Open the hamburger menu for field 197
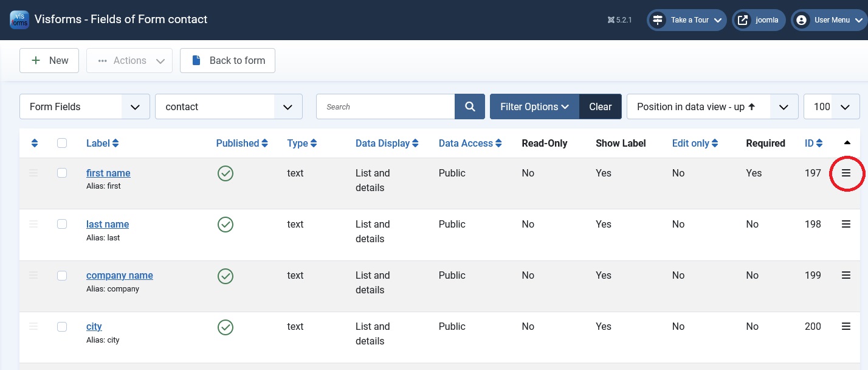Screen dimensions: 868x370 pyautogui.click(x=846, y=173)
